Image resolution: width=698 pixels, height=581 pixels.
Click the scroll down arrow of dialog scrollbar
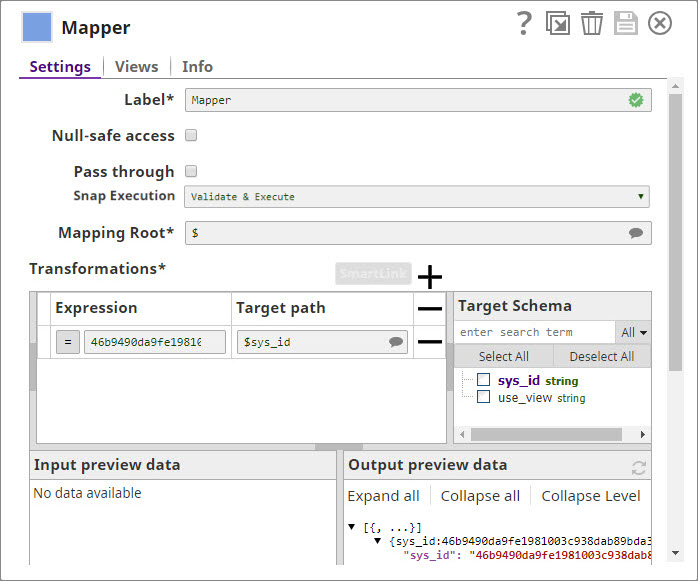point(675,553)
